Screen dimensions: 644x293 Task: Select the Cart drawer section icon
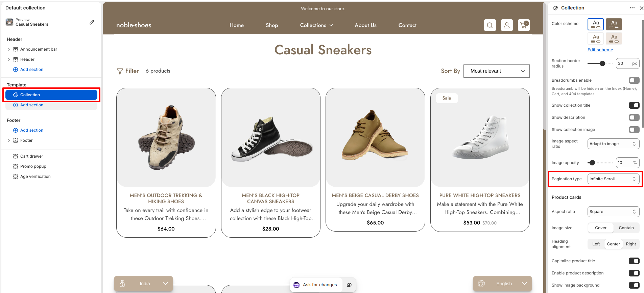click(16, 156)
